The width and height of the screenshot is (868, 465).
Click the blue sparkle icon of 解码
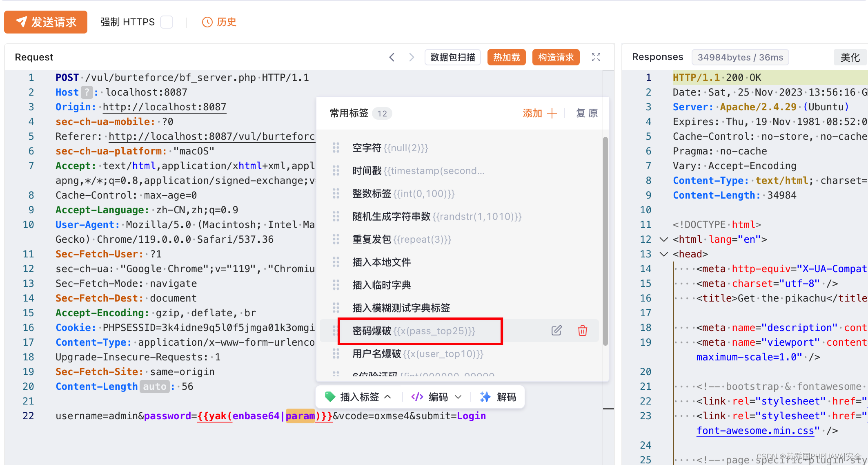point(485,397)
